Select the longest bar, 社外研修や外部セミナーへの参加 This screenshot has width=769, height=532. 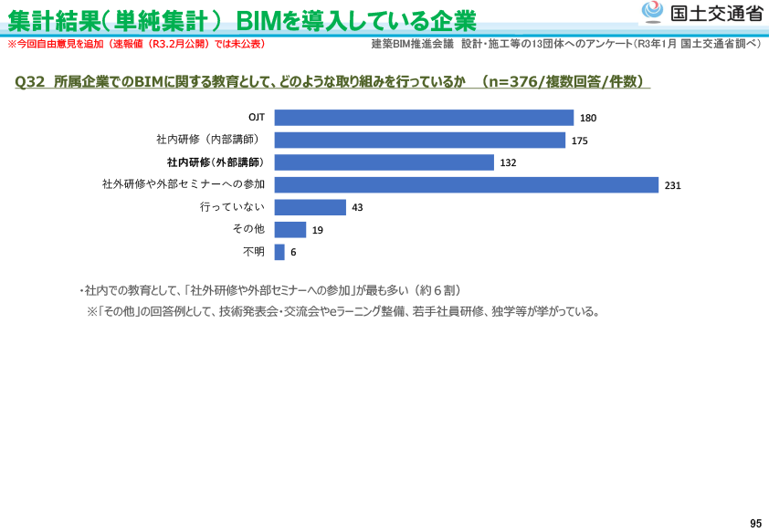[466, 184]
